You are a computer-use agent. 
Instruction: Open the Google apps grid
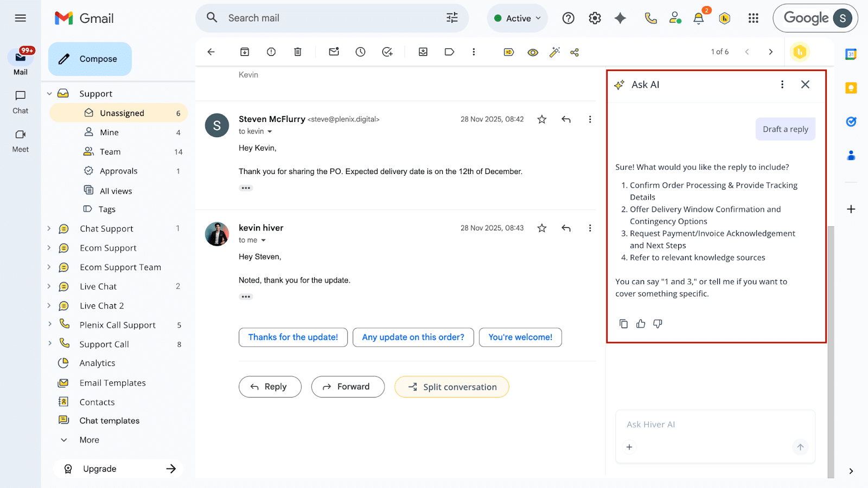tap(753, 18)
